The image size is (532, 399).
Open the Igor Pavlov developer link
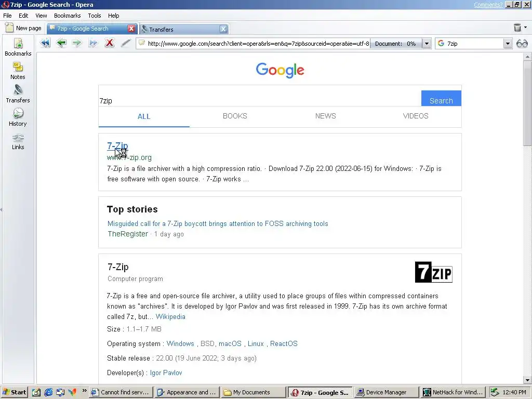point(166,373)
